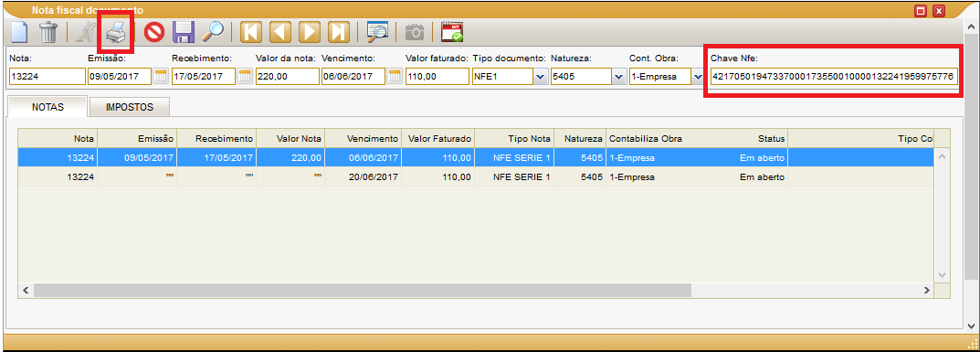The height and width of the screenshot is (352, 980).
Task: Click into the Chave Nfe field
Action: pyautogui.click(x=833, y=76)
